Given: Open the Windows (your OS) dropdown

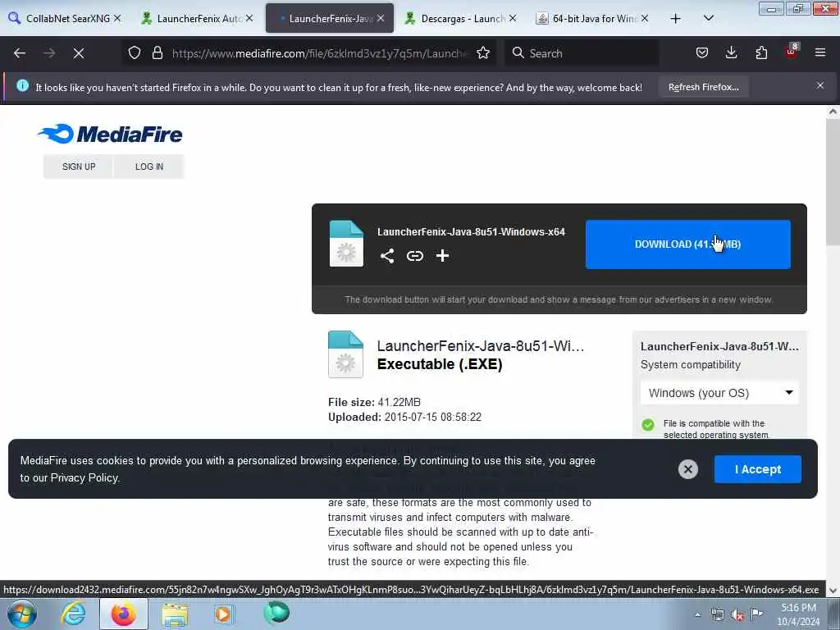Looking at the screenshot, I should pyautogui.click(x=719, y=393).
